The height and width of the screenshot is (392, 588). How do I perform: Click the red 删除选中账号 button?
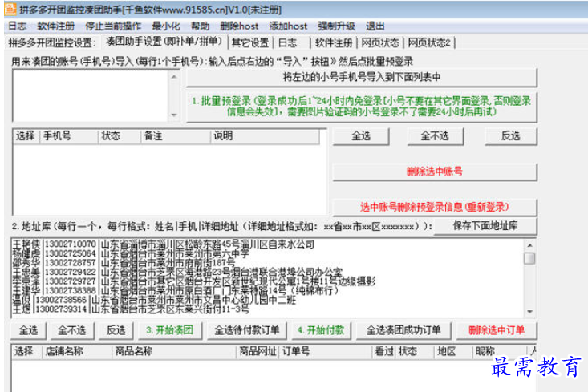[x=435, y=172]
